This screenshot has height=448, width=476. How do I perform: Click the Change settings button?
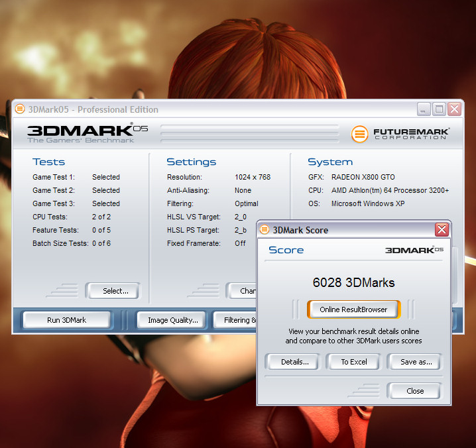click(x=241, y=291)
